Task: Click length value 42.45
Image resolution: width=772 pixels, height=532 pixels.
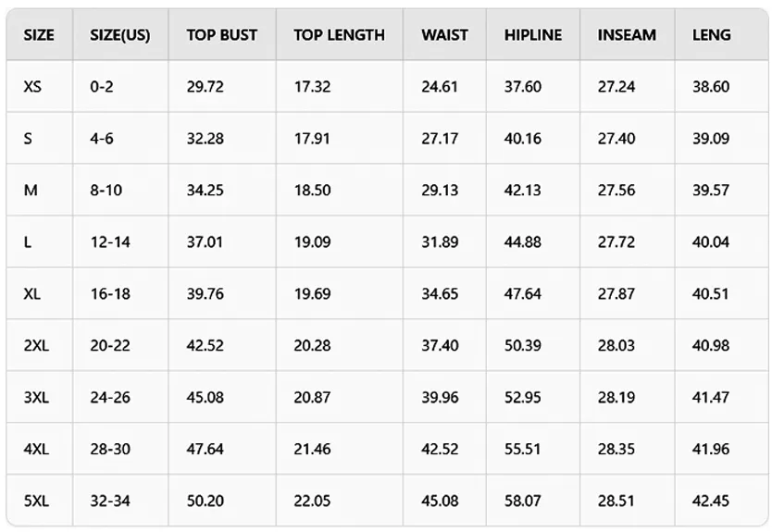Action: tap(711, 501)
